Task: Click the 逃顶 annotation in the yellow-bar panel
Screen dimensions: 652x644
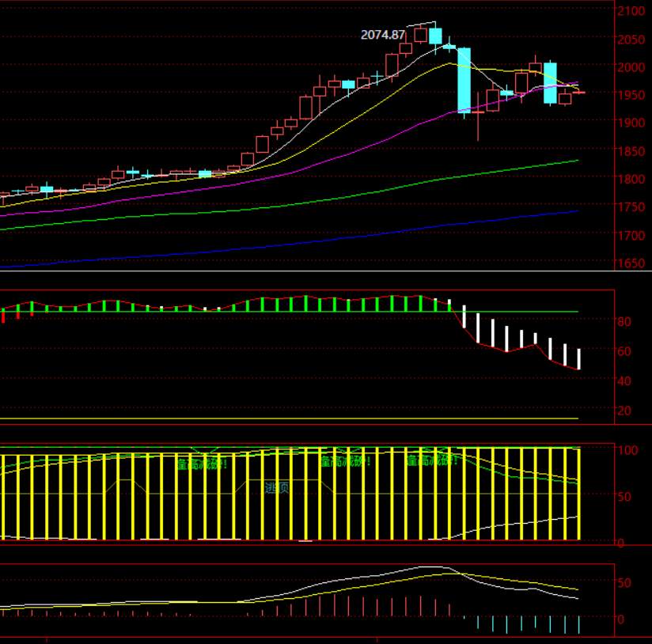Action: [x=276, y=487]
